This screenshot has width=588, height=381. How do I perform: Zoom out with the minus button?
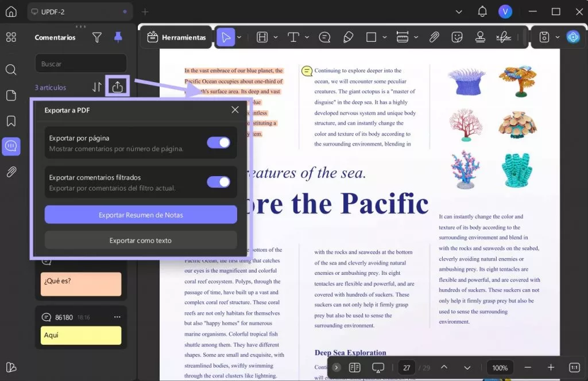click(x=528, y=367)
